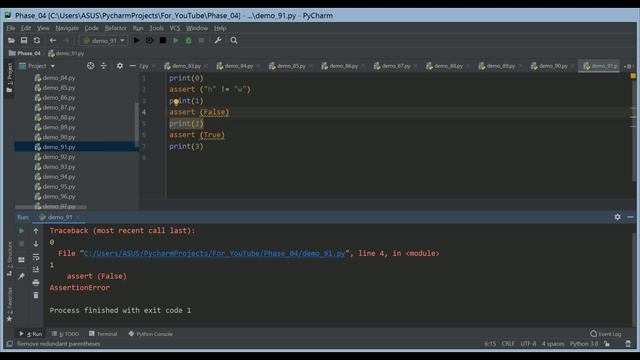Toggle soft-wrap in Run console
The image size is (640, 360).
click(36, 257)
